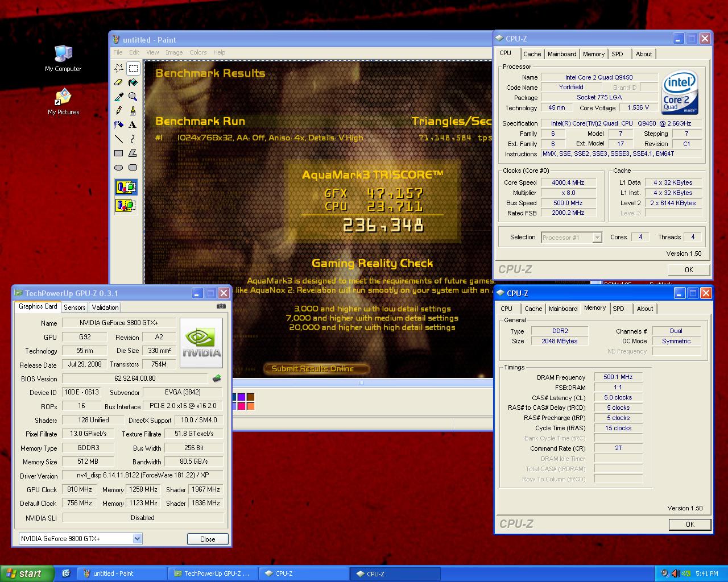
Task: Pick the purple color swatch in Paint palette
Action: coord(241,397)
